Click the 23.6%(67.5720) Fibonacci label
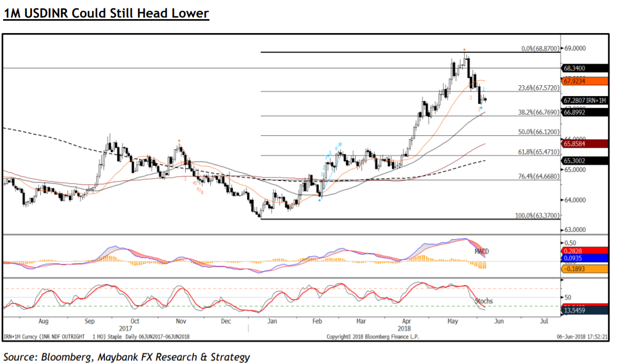This screenshot has width=638, height=364. coord(538,88)
